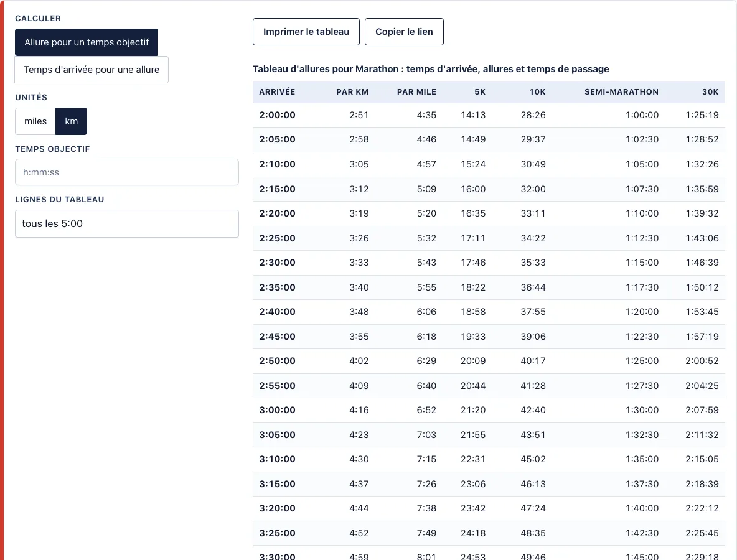The width and height of the screenshot is (737, 560).
Task: Click the 28:26 10K split value
Action: tap(533, 115)
